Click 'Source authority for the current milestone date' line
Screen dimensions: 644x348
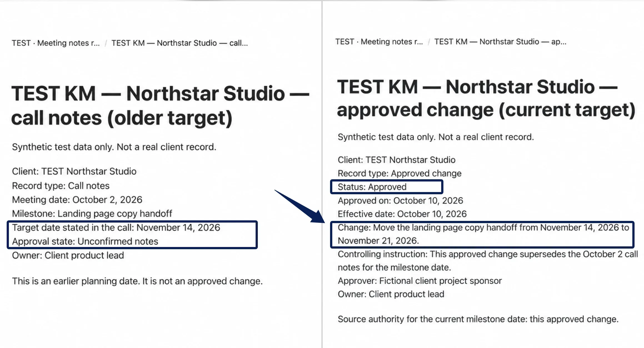(x=478, y=319)
